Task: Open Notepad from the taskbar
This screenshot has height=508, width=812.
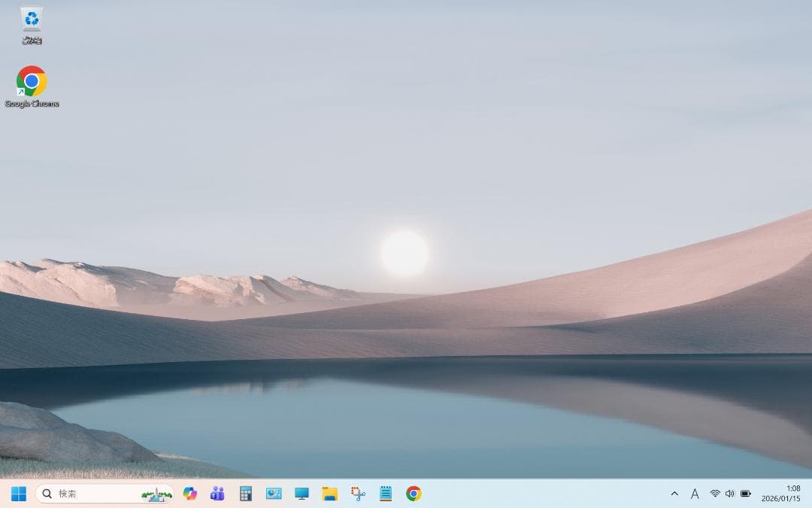Action: coord(386,494)
